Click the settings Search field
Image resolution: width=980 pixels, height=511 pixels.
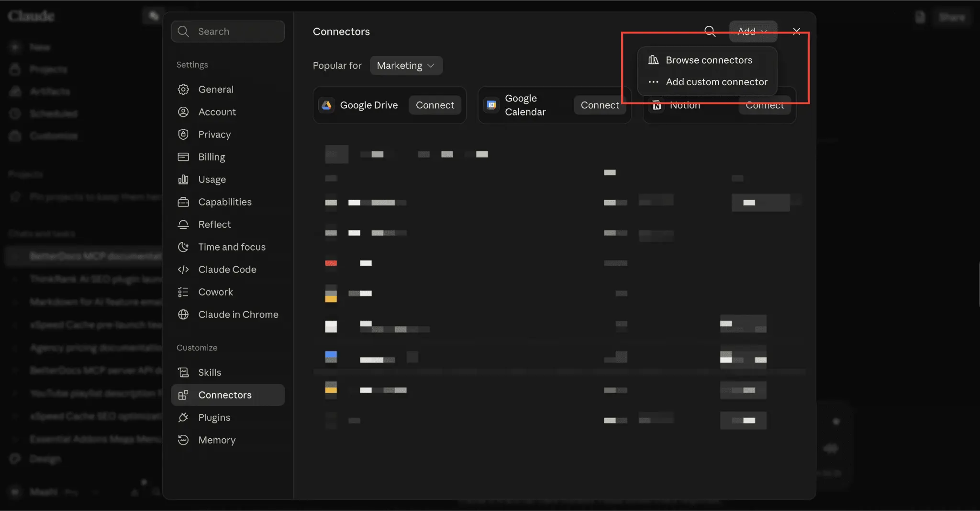pos(228,32)
